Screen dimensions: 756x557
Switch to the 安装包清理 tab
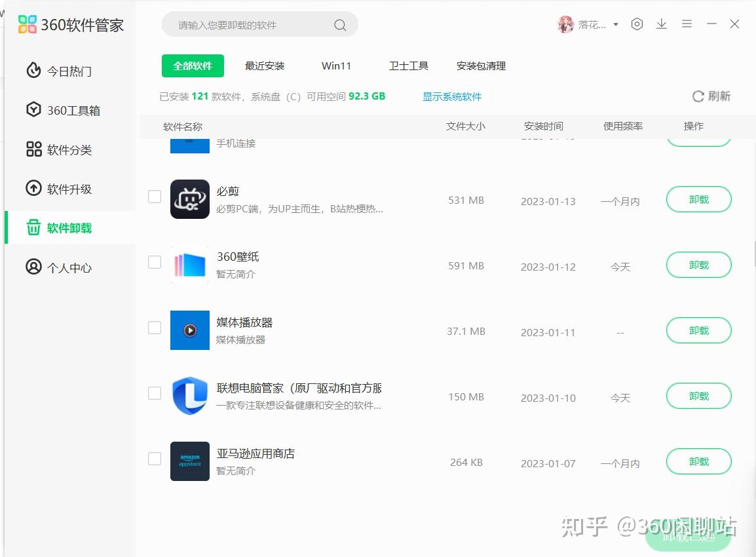tap(481, 66)
